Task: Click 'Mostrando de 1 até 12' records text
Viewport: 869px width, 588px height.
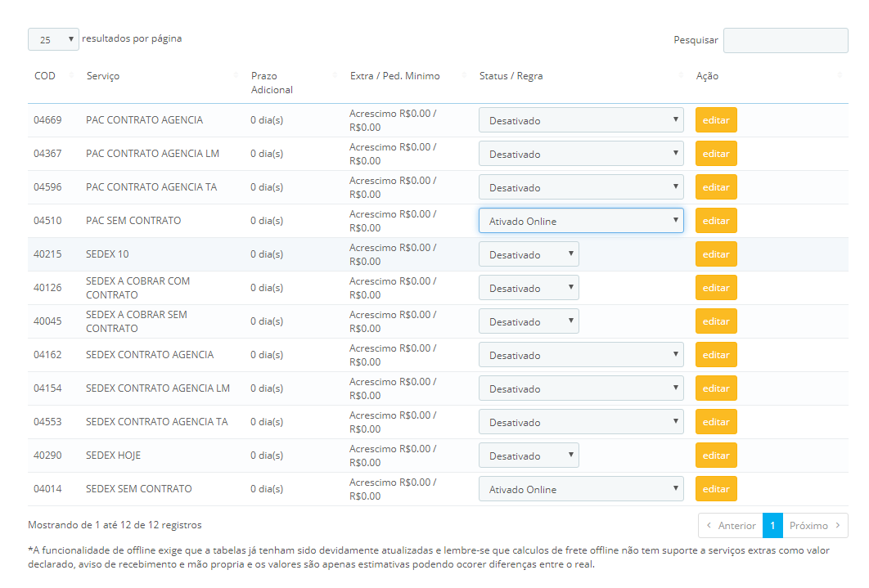Action: tap(115, 525)
